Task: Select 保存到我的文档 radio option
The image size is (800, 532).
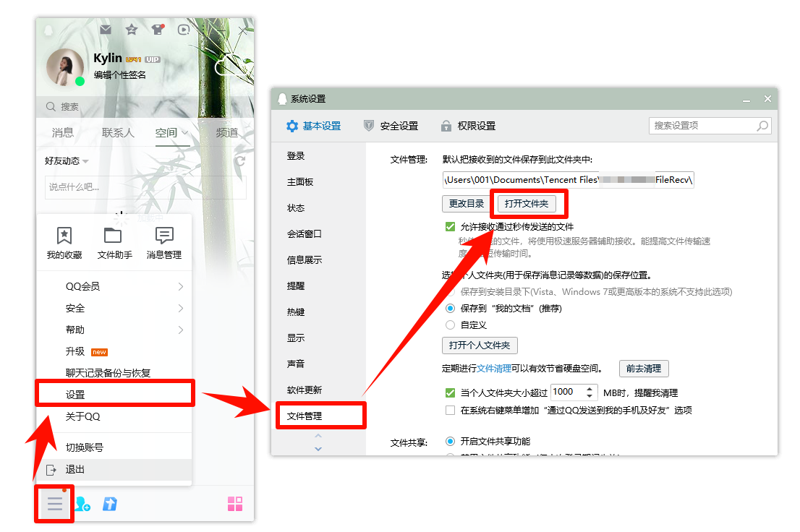Action: click(x=450, y=309)
